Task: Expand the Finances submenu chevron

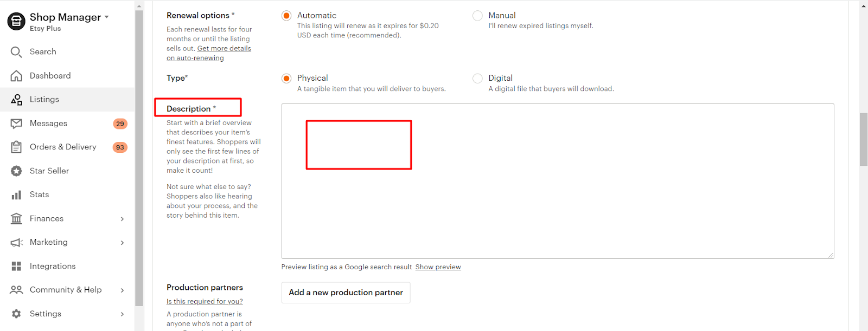Action: click(x=122, y=219)
